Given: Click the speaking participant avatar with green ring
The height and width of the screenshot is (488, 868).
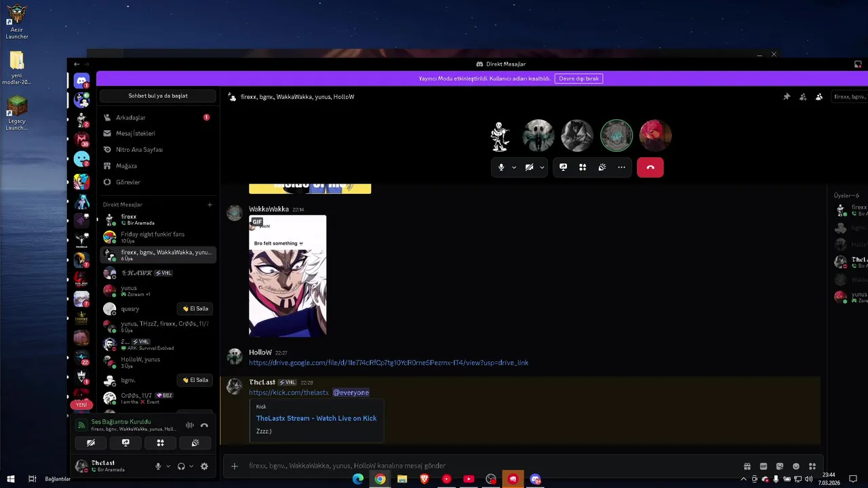Looking at the screenshot, I should click(x=616, y=136).
